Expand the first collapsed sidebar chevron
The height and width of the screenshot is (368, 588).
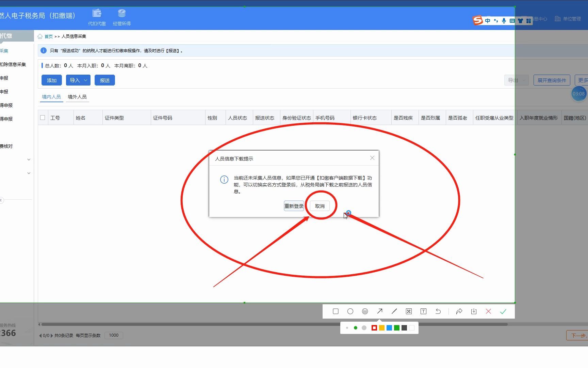pyautogui.click(x=29, y=159)
